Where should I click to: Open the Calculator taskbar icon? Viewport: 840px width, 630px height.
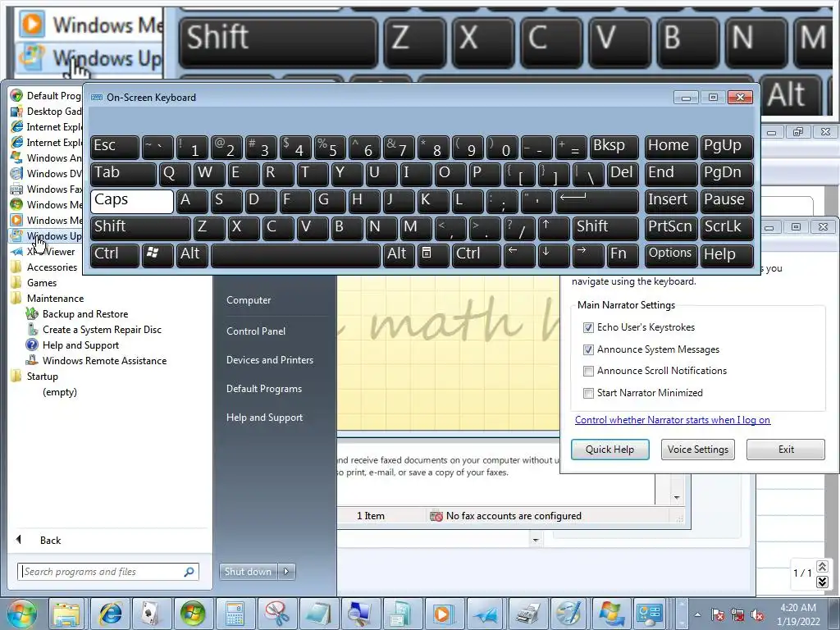(x=234, y=614)
